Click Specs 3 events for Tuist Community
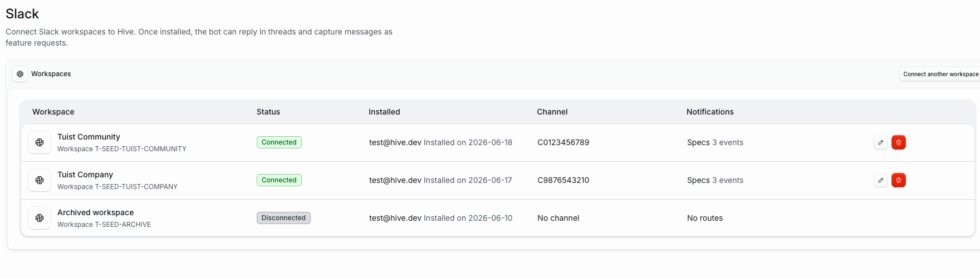This screenshot has width=980, height=278. [x=716, y=142]
